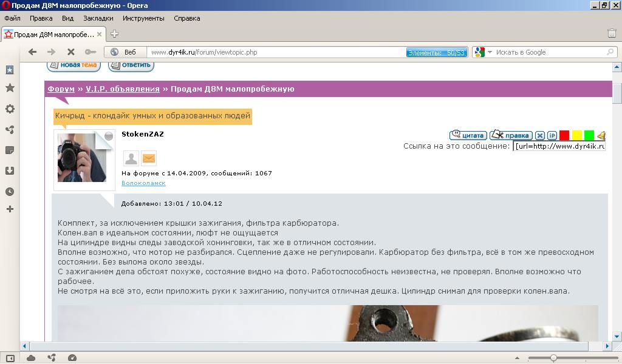Screen dimensions: 622x364
Task: Stop loading the page
Action: [x=70, y=52]
